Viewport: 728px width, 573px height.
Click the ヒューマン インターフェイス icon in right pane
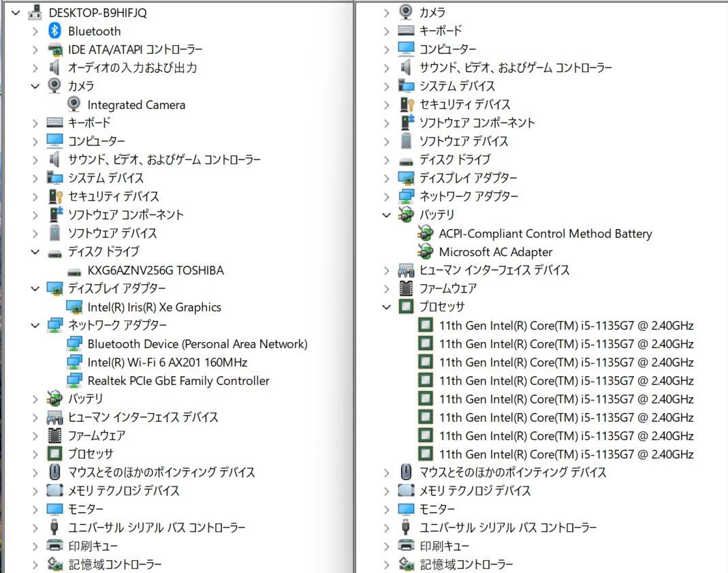click(406, 270)
